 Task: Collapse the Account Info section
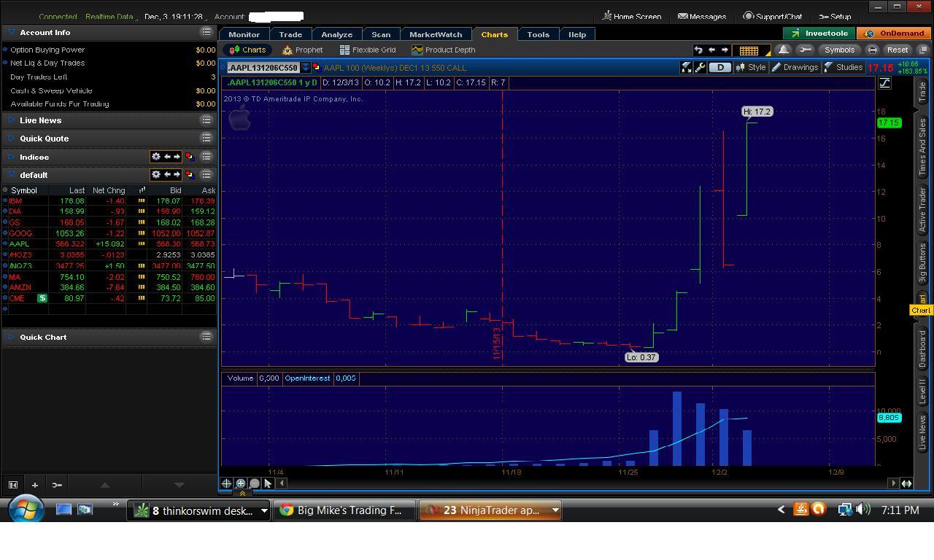tap(12, 32)
